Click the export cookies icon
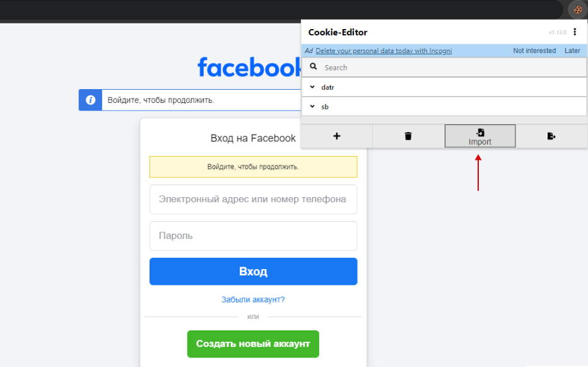The width and height of the screenshot is (588, 367). coord(551,136)
